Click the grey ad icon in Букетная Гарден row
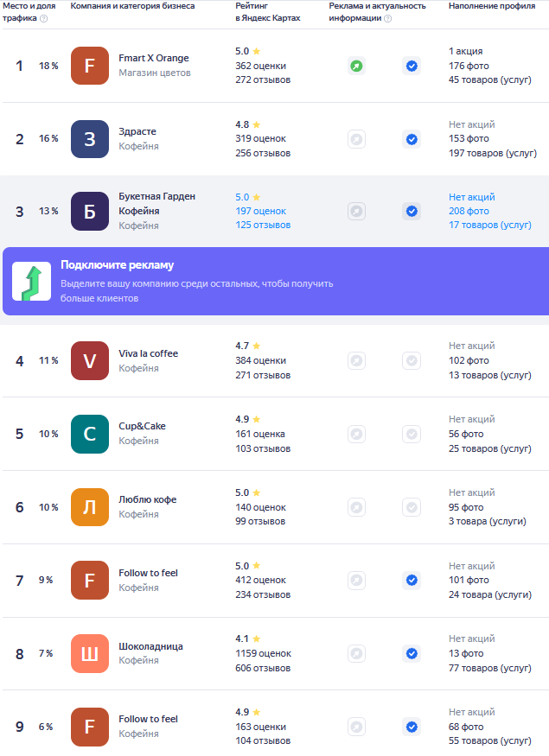Screen dimensions: 549x756 [356, 211]
